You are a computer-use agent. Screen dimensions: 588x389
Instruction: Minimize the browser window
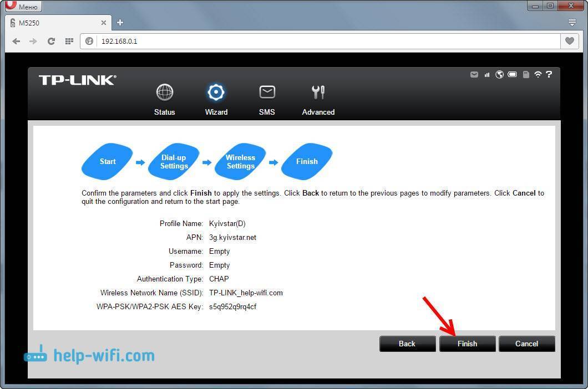pyautogui.click(x=535, y=6)
